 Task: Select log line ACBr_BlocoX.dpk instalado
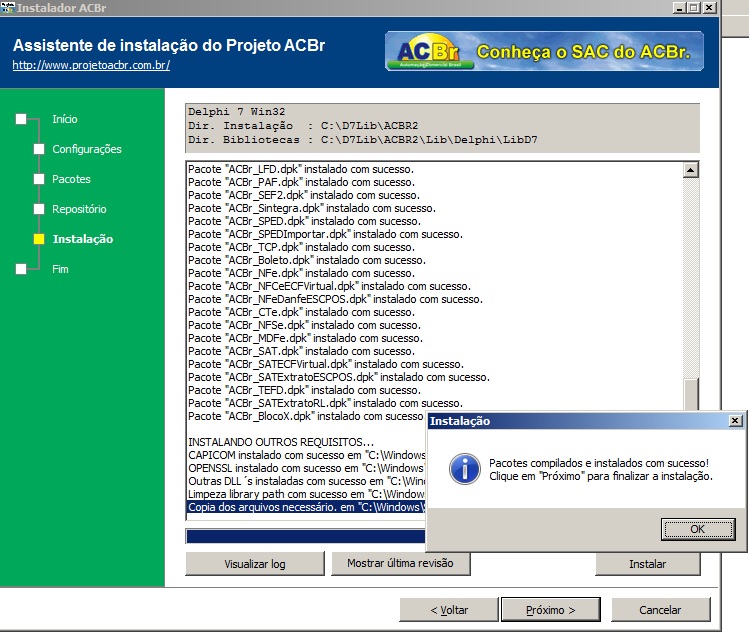point(306,416)
